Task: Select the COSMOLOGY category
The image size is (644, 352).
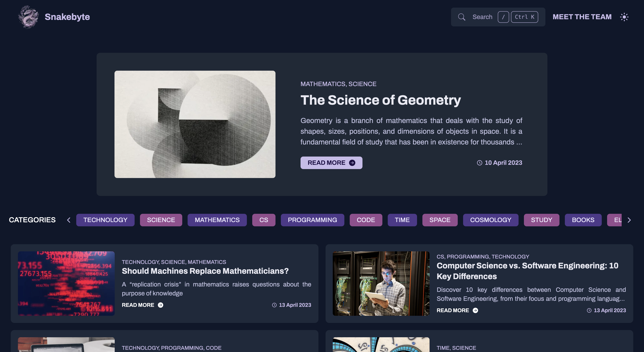Action: pos(491,220)
